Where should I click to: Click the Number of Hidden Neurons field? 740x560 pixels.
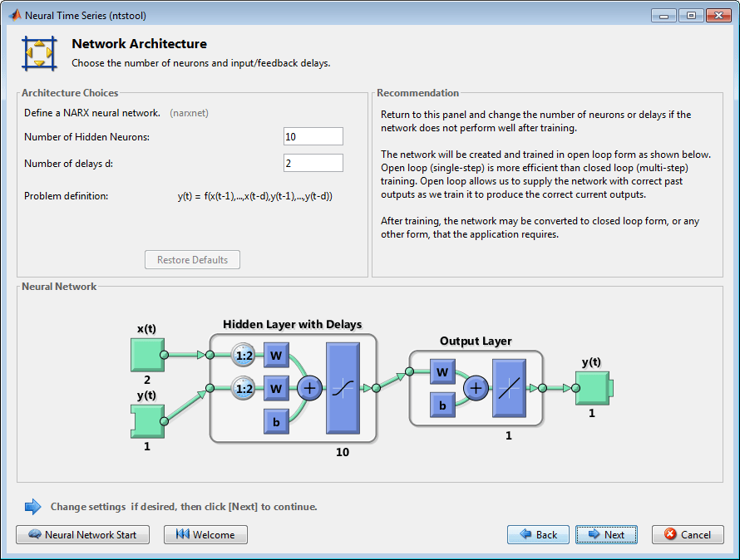pyautogui.click(x=313, y=136)
